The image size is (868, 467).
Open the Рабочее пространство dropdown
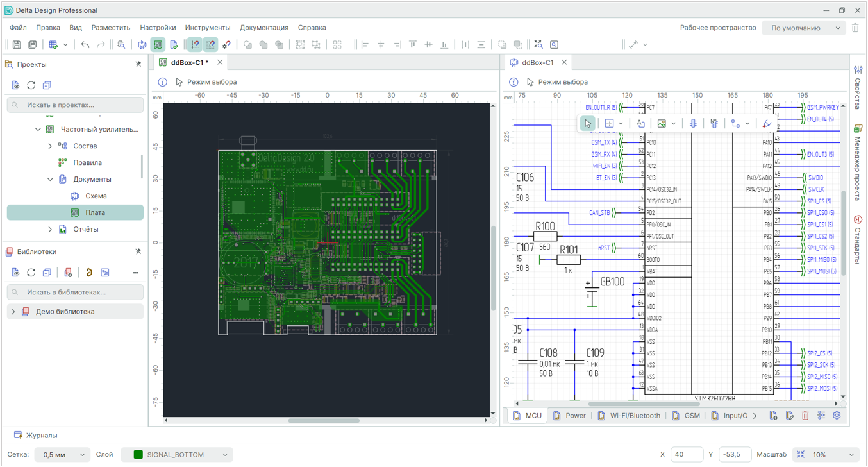pyautogui.click(x=804, y=28)
